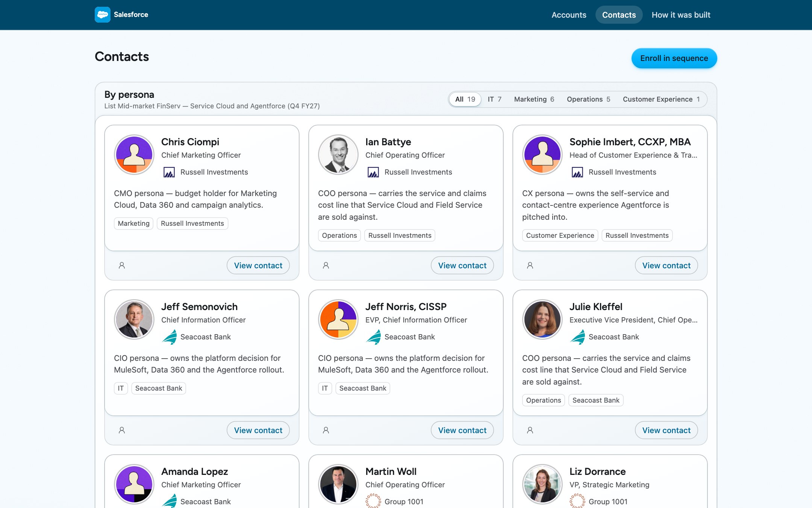Click the Enroll in sequence button
Image resolution: width=812 pixels, height=508 pixels.
[674, 58]
